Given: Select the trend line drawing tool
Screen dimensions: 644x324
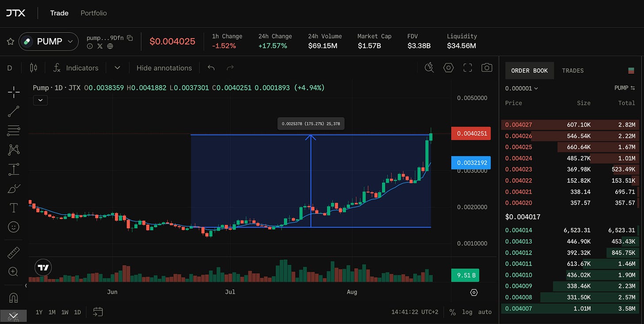Looking at the screenshot, I should [x=14, y=111].
